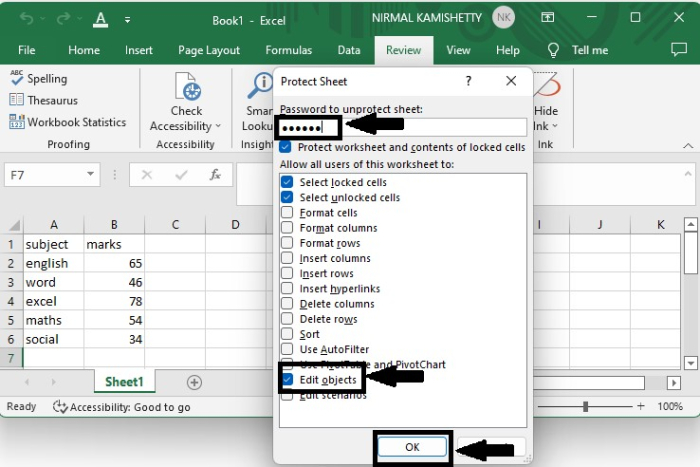Uncheck Select locked cells
The height and width of the screenshot is (467, 700).
(287, 182)
